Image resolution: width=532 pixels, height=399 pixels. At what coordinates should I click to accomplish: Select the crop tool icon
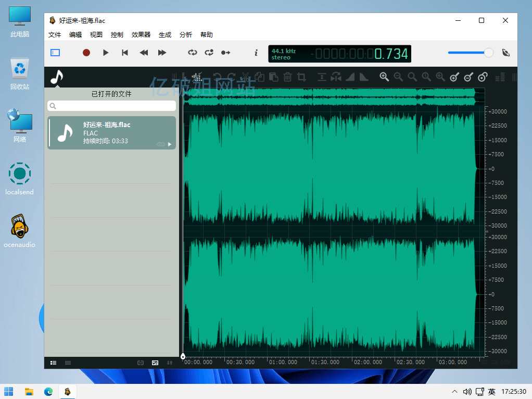(301, 78)
